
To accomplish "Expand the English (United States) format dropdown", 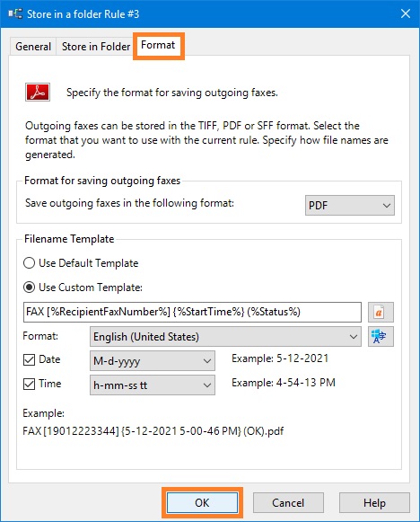I will click(225, 337).
